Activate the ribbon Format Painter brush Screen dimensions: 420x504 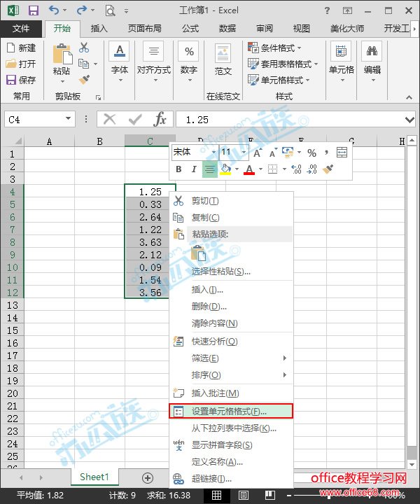click(84, 79)
